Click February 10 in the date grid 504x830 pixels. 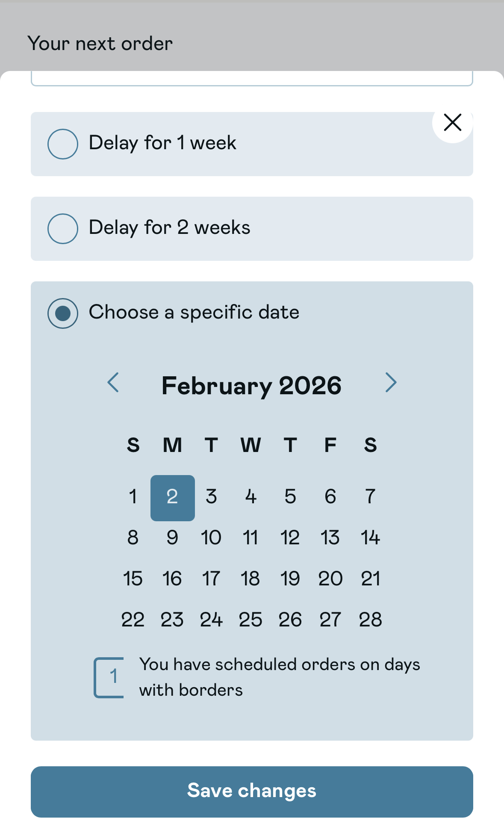[x=211, y=538]
